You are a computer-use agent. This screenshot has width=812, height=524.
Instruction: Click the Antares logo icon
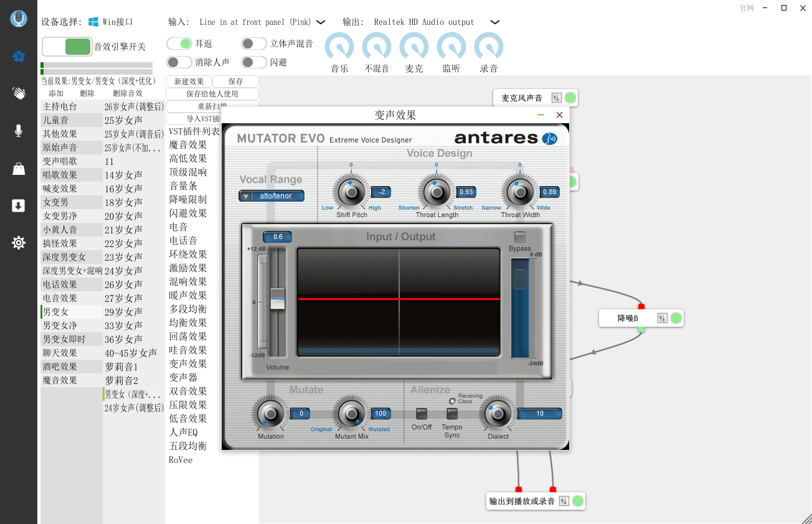point(549,138)
